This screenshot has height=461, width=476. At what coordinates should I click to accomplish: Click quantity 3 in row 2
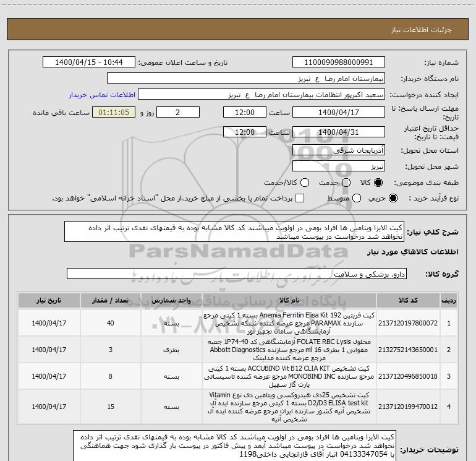(111, 350)
